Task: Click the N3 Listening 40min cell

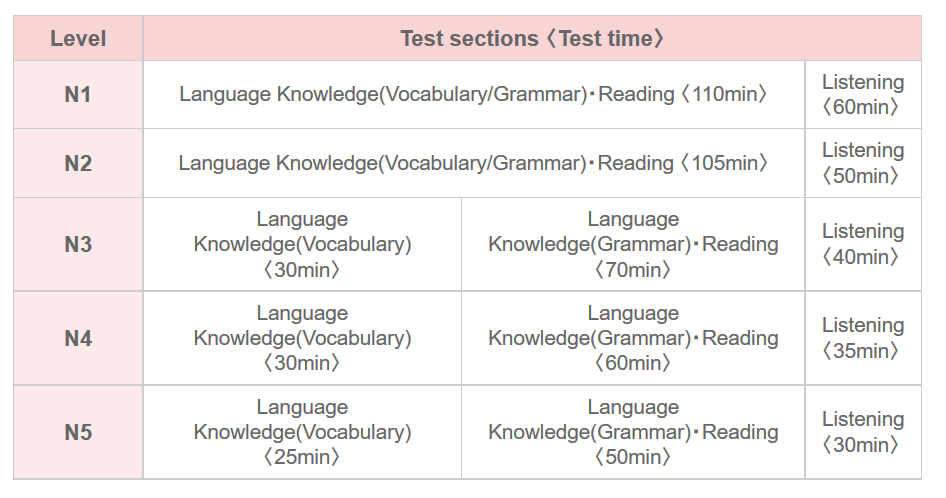Action: [862, 244]
